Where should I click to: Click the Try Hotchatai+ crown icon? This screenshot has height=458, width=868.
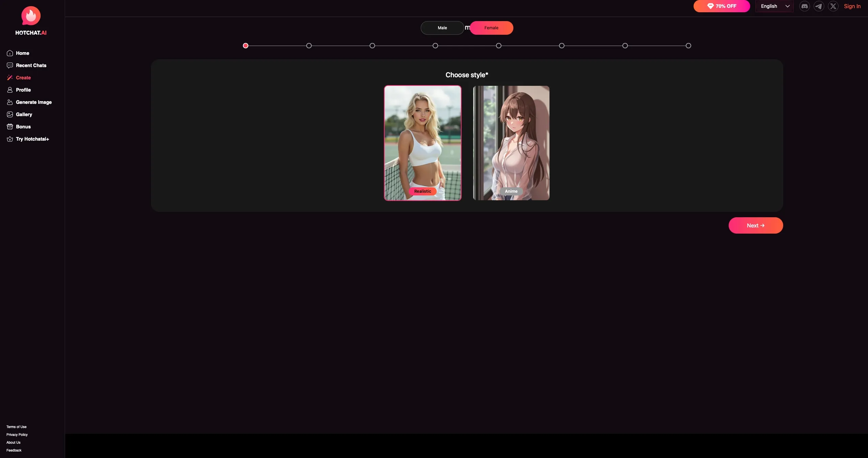coord(10,139)
